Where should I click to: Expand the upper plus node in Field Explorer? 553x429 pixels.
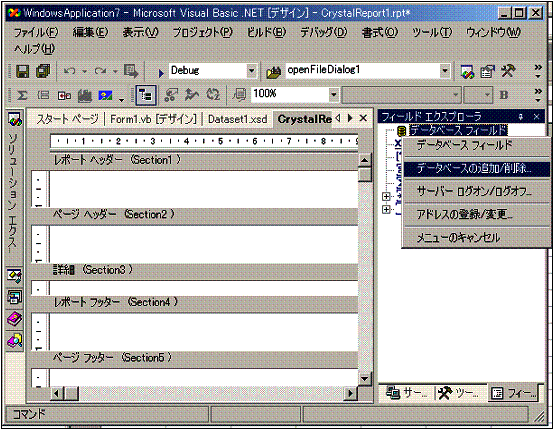click(x=386, y=196)
